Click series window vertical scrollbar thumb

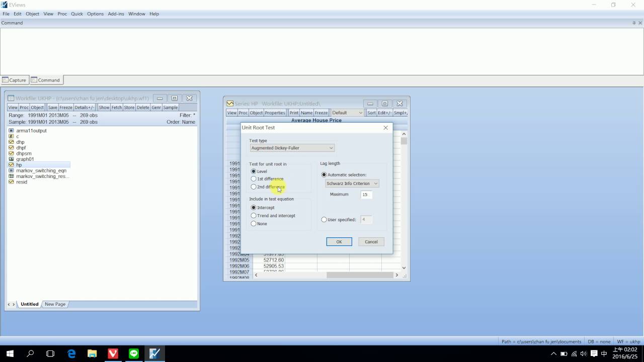(x=404, y=141)
